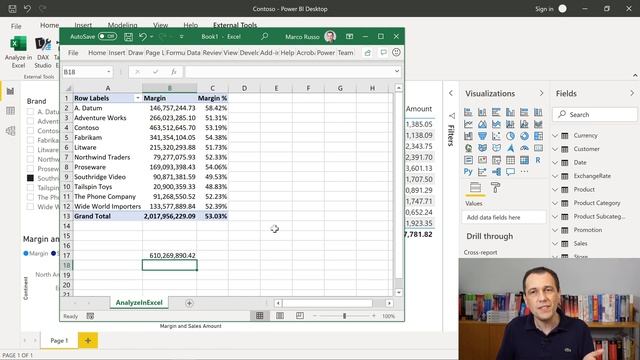Expand the Product Category table in Fields
This screenshot has height=360, width=640.
click(x=555, y=203)
